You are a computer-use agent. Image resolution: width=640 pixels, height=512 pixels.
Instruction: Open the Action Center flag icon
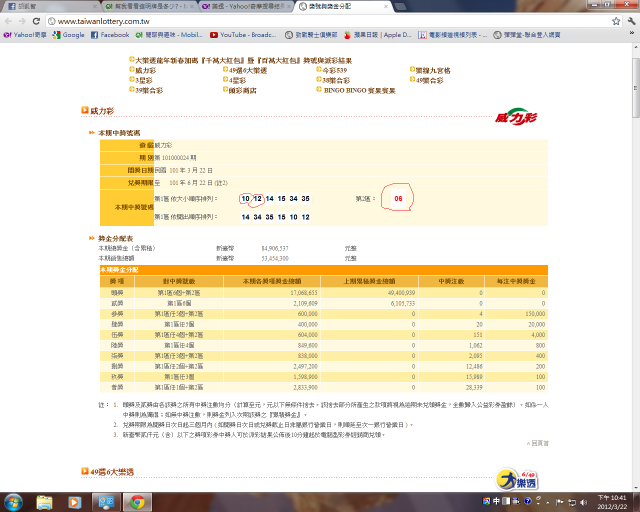point(560,502)
